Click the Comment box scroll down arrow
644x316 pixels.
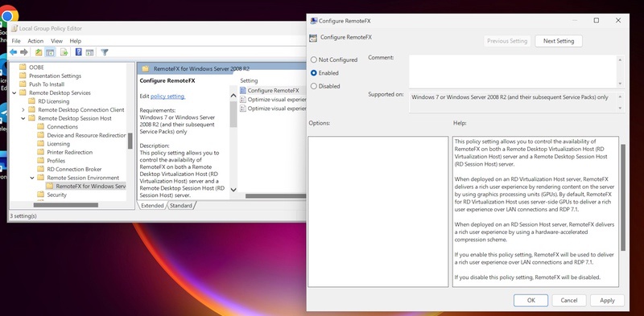click(620, 84)
